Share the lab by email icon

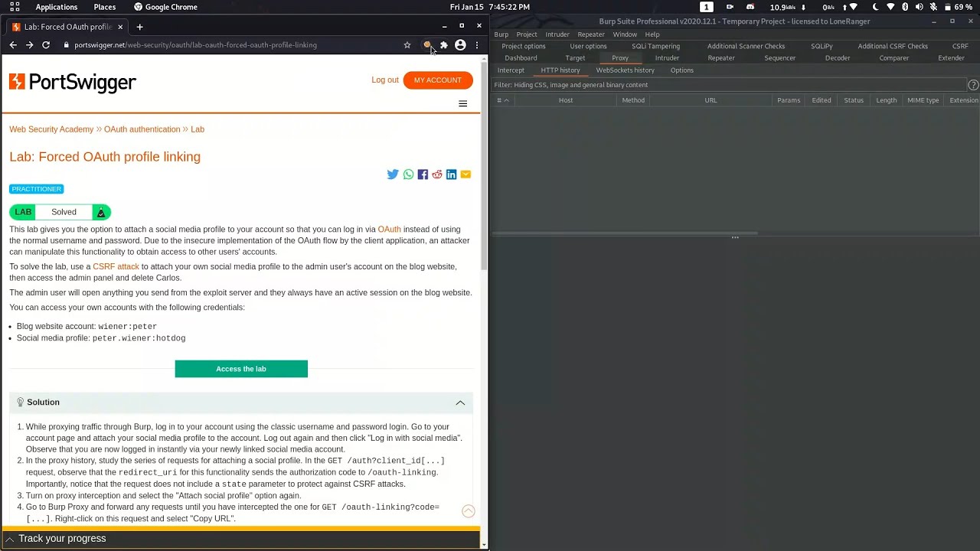coord(465,174)
